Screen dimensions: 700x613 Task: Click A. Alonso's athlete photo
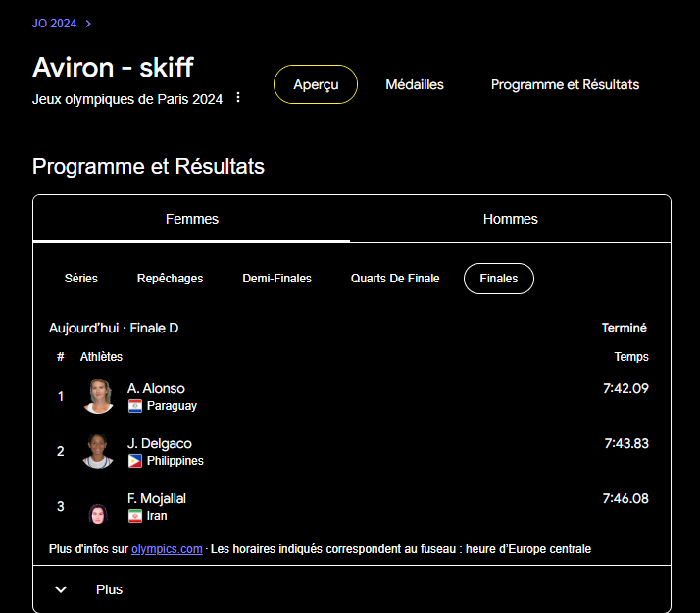tap(99, 396)
